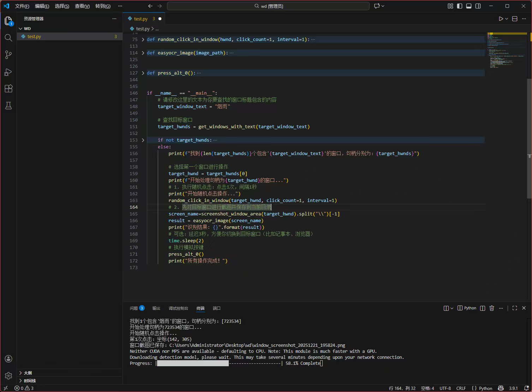Expand the Outline section in sidebar
This screenshot has width=532, height=392.
[28, 373]
